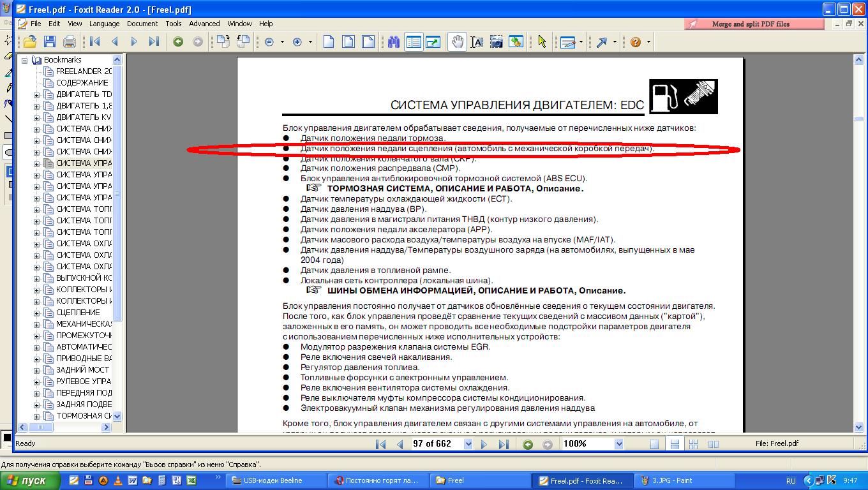This screenshot has width=868, height=490.
Task: Go to next page in status bar
Action: tap(484, 444)
